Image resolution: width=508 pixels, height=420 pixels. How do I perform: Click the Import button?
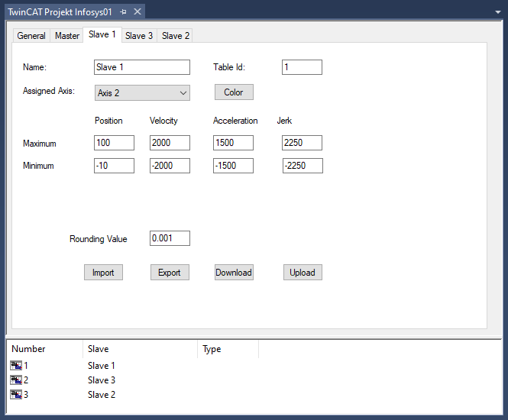[x=103, y=273]
